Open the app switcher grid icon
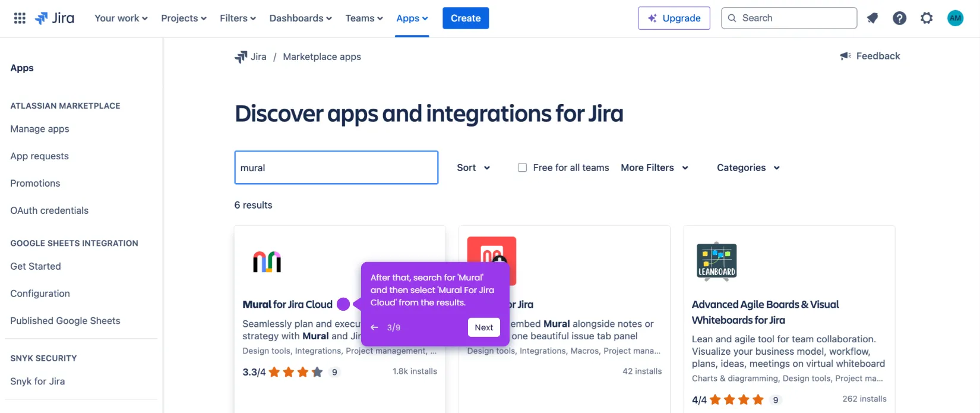This screenshot has width=980, height=413. coord(20,18)
